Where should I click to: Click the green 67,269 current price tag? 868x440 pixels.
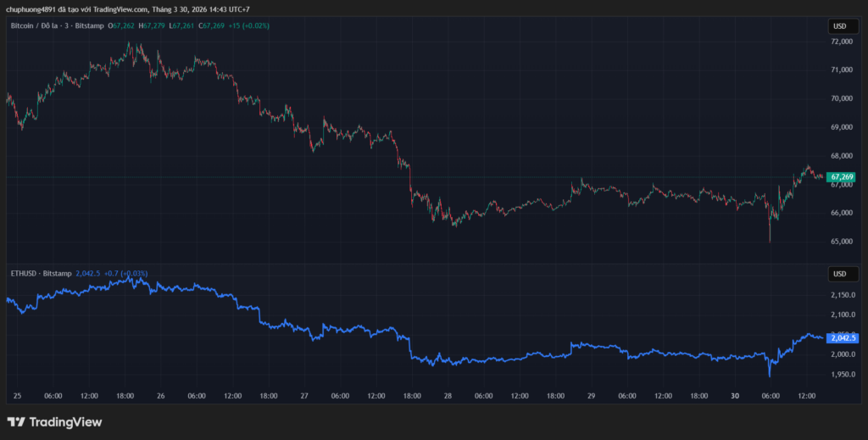[840, 177]
